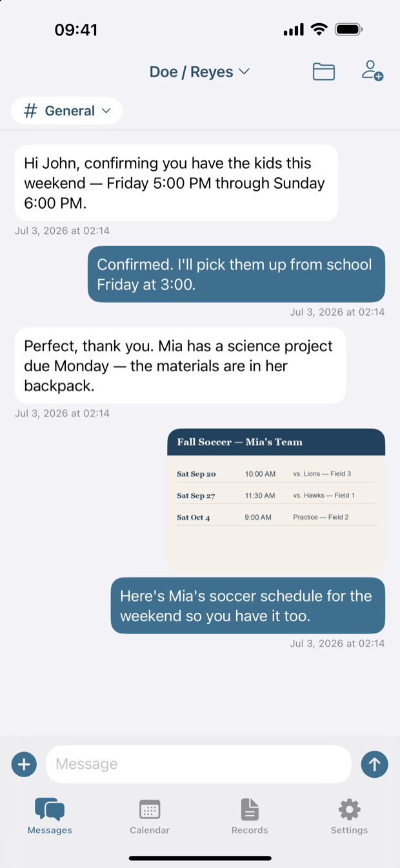Select the 'Confirmed. I'll pick them up' message
Screen dimensions: 400x868
point(236,275)
